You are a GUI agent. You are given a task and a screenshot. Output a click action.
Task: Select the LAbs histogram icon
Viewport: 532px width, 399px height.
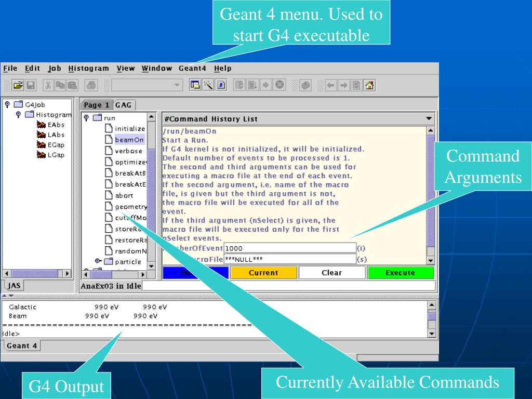[41, 135]
